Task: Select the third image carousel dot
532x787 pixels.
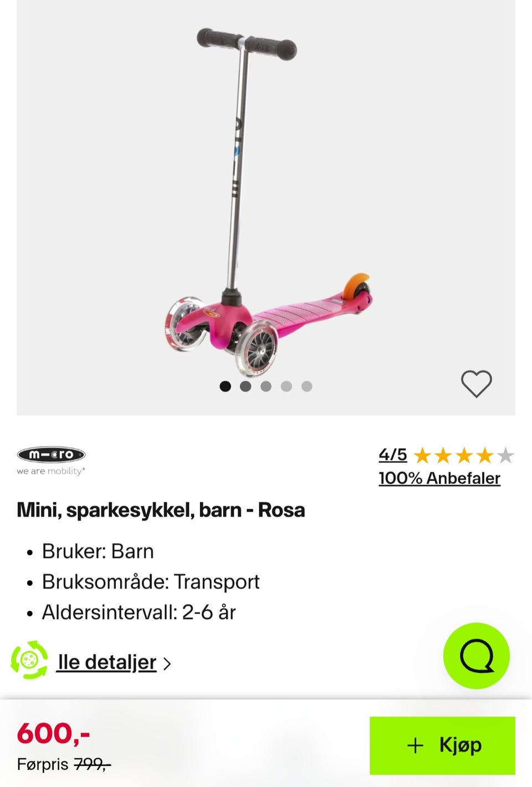Action: pyautogui.click(x=266, y=386)
